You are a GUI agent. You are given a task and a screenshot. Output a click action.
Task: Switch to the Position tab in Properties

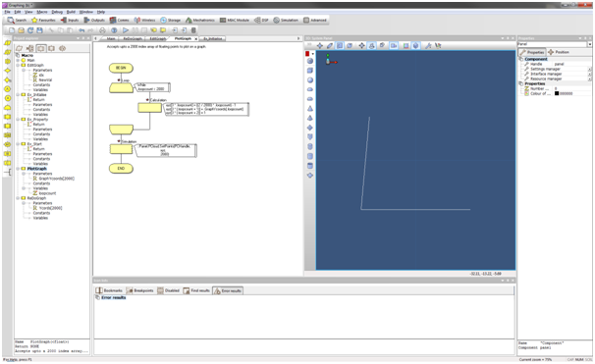pos(559,52)
